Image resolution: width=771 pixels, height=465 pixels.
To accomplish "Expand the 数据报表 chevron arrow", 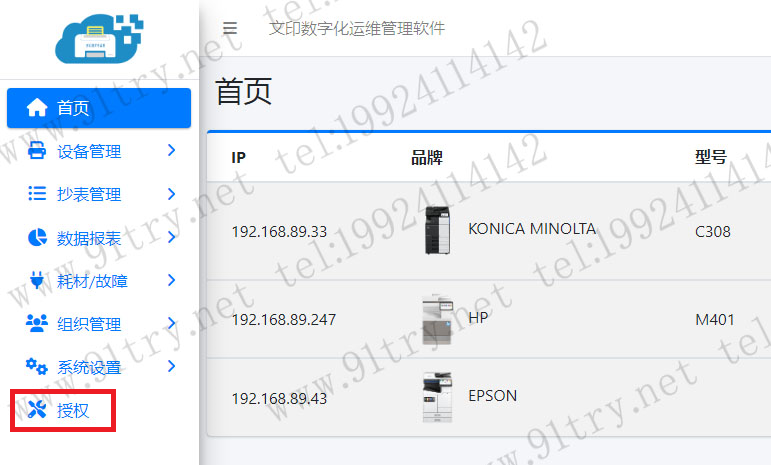I will point(171,237).
